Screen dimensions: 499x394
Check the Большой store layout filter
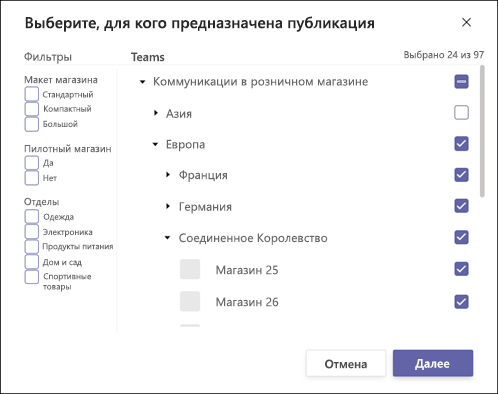click(x=32, y=124)
